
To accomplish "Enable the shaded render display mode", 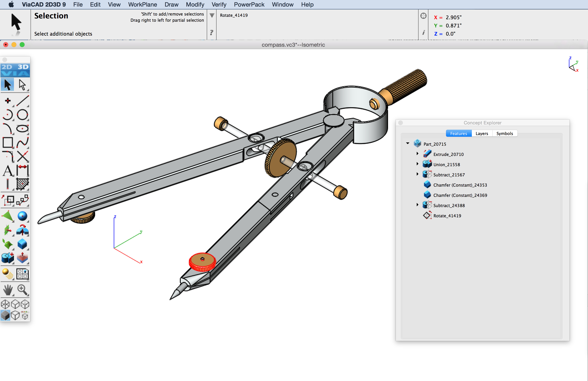I will (6, 316).
